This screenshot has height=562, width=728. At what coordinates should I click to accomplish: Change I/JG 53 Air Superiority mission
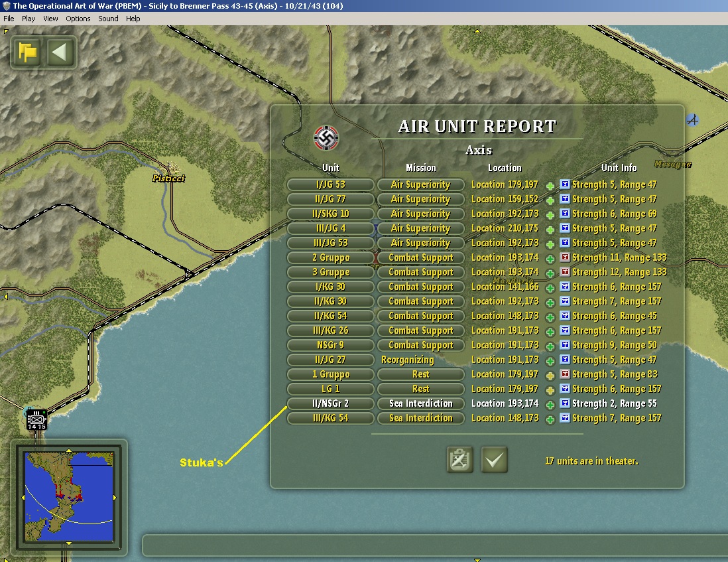(420, 184)
